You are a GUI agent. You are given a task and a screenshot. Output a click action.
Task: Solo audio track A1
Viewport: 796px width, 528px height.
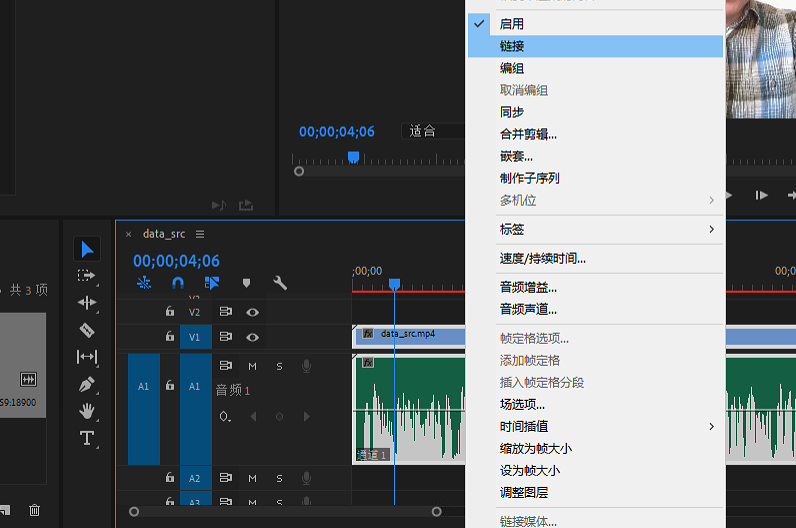pos(279,366)
